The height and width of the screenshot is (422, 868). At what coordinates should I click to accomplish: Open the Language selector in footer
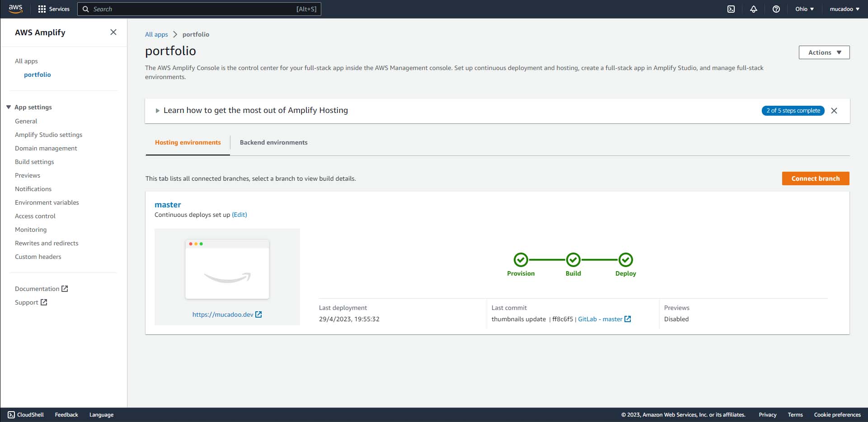102,415
